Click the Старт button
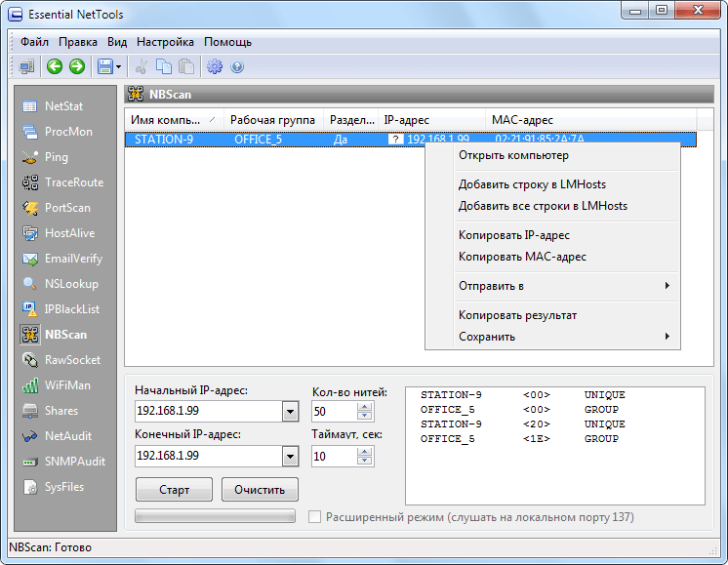This screenshot has width=728, height=565. coord(174,490)
